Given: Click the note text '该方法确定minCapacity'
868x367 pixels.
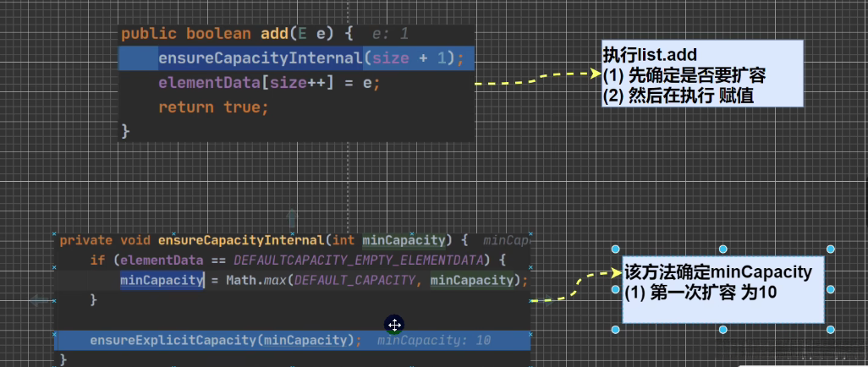Looking at the screenshot, I should click(718, 272).
